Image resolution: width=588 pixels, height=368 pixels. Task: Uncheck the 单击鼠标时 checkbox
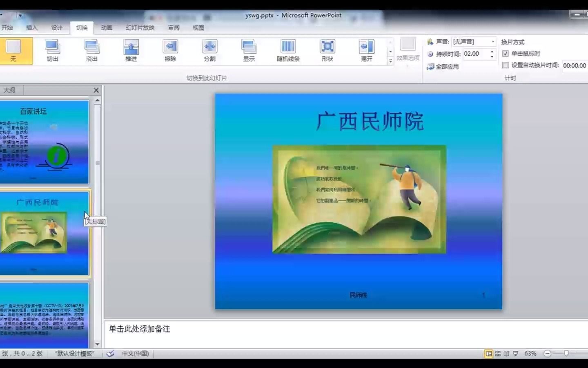[x=505, y=54]
